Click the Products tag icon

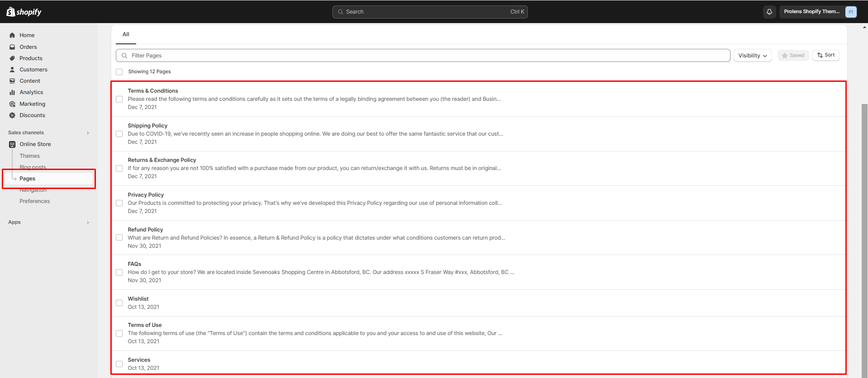click(12, 58)
